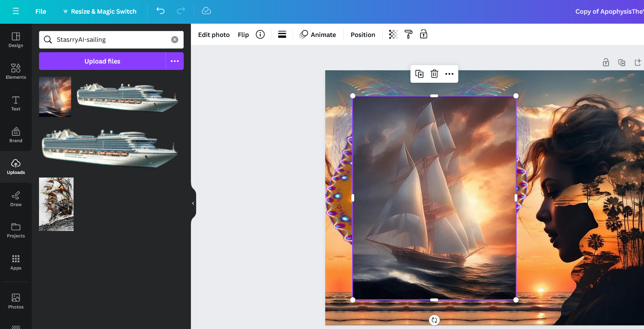Screen dimensions: 644x329
Task: Open the Design sidebar tab
Action: pyautogui.click(x=16, y=40)
